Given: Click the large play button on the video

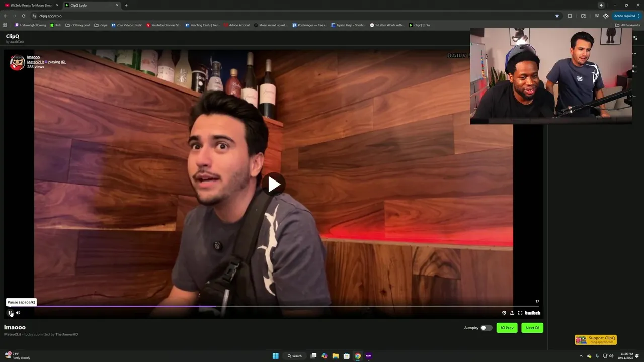Looking at the screenshot, I should tap(274, 185).
